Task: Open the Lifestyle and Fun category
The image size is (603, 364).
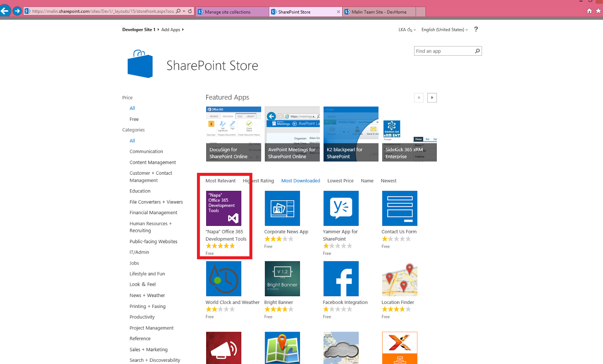Action: (x=147, y=274)
